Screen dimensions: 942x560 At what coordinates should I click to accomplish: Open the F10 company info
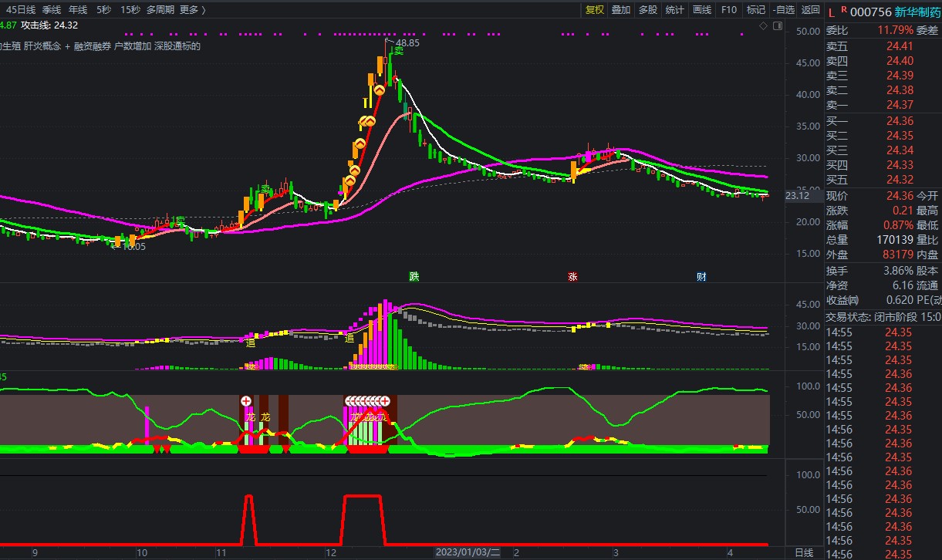[x=729, y=10]
